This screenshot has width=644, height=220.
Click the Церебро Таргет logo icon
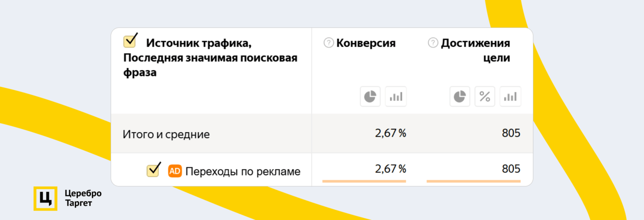[x=45, y=198]
